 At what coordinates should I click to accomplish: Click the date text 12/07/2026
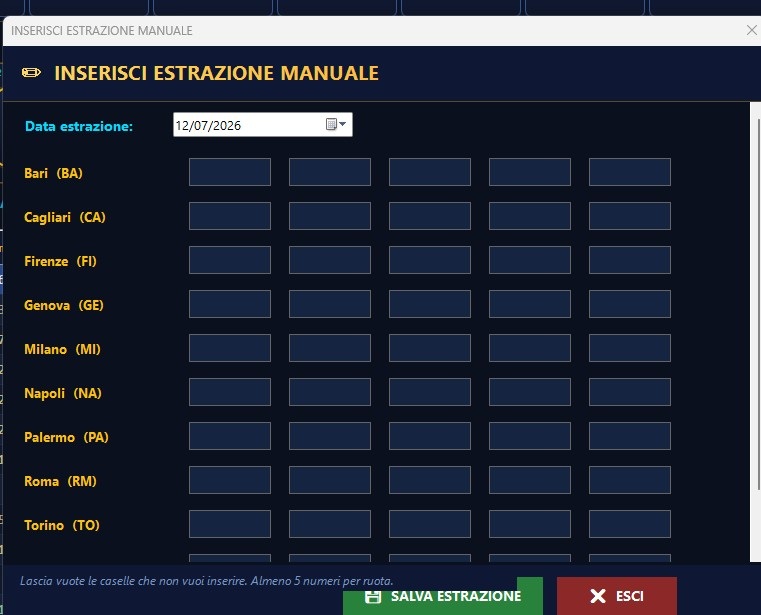(x=208, y=126)
